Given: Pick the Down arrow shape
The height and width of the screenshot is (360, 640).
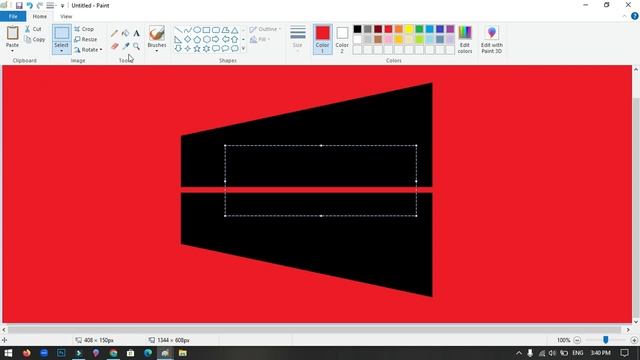Looking at the screenshot, I should tap(178, 49).
